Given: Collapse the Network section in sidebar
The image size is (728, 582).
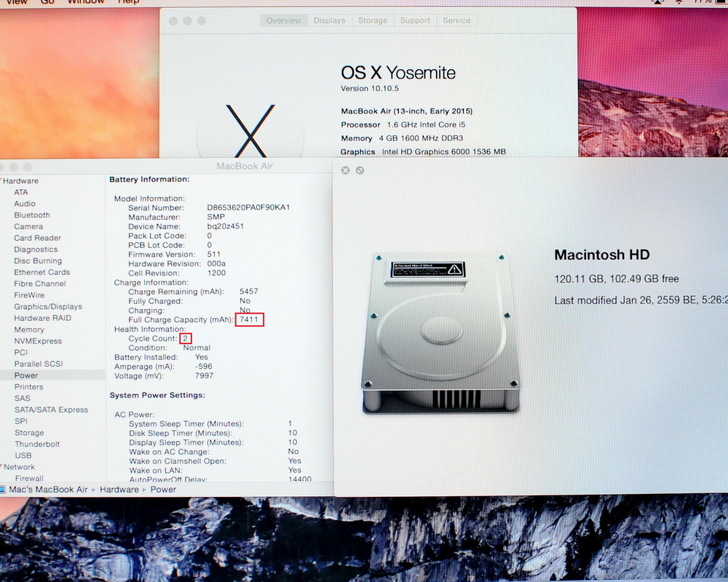Looking at the screenshot, I should tap(1, 467).
